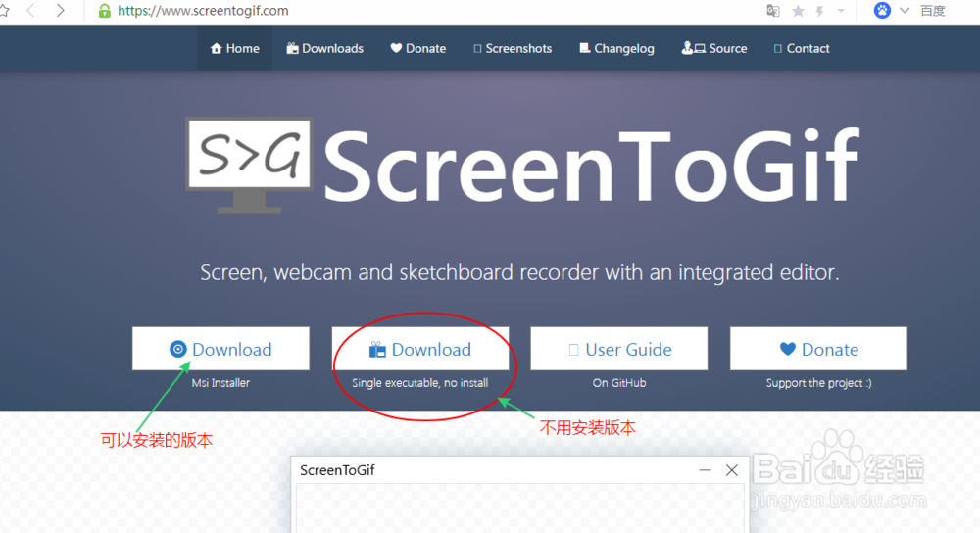Viewport: 980px width, 533px height.
Task: Click the heart icon beside Donate nav
Action: tap(396, 47)
